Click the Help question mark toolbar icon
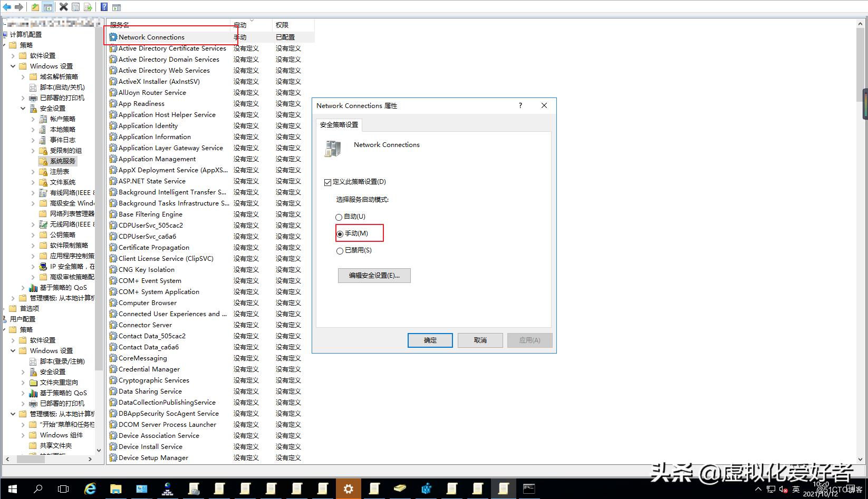The image size is (868, 499). click(104, 7)
